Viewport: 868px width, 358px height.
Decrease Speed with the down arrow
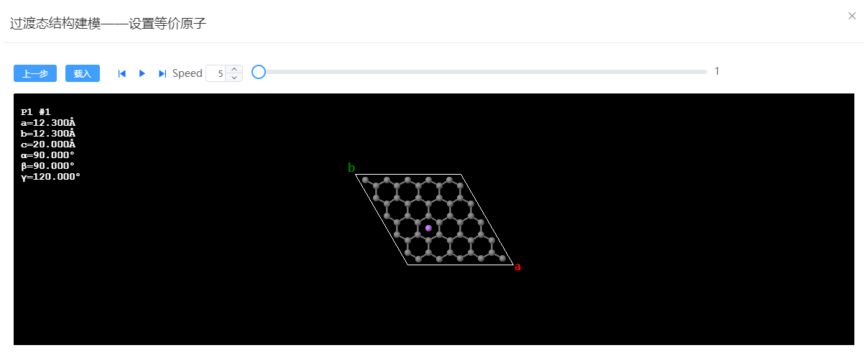[x=234, y=78]
